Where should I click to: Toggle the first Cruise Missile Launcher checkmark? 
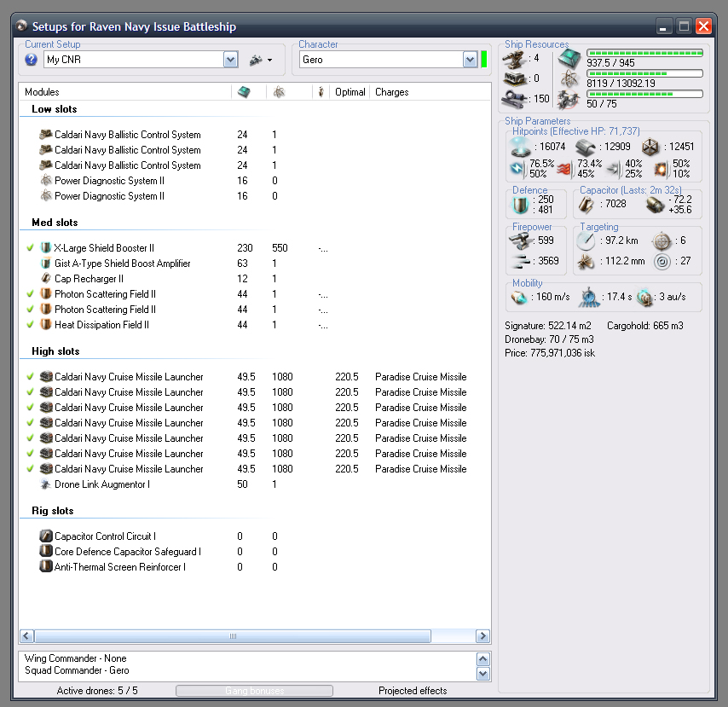30,377
